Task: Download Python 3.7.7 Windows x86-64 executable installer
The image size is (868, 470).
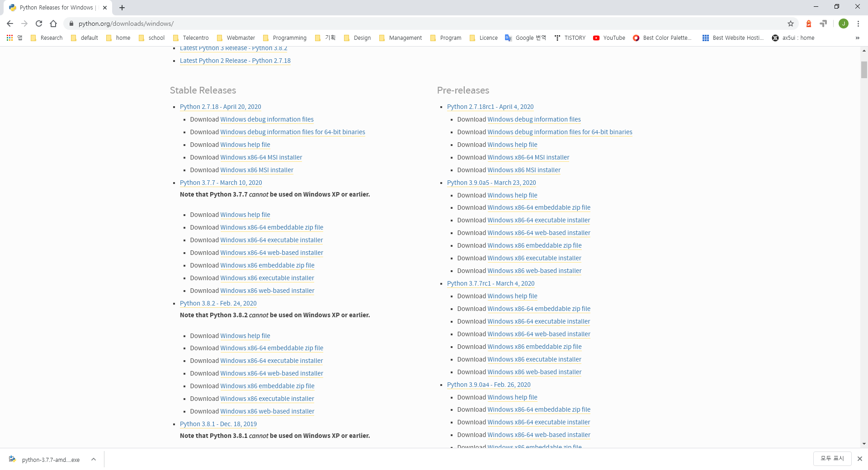Action: (x=272, y=240)
